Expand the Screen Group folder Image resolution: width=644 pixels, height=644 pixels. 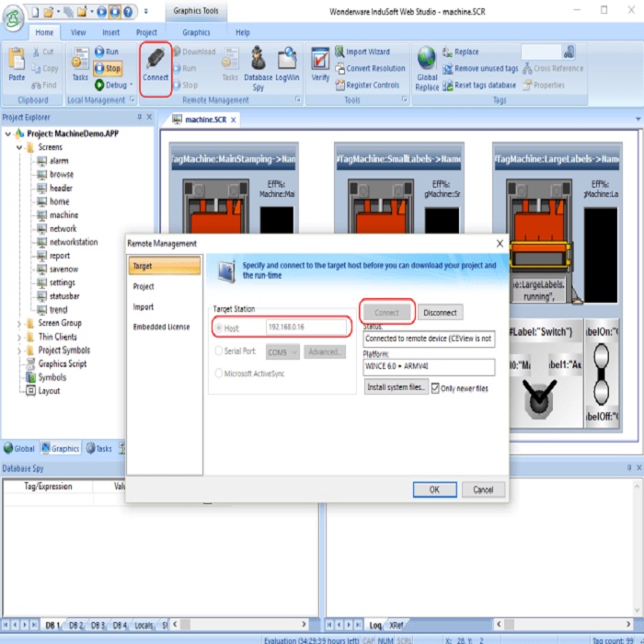[x=19, y=324]
